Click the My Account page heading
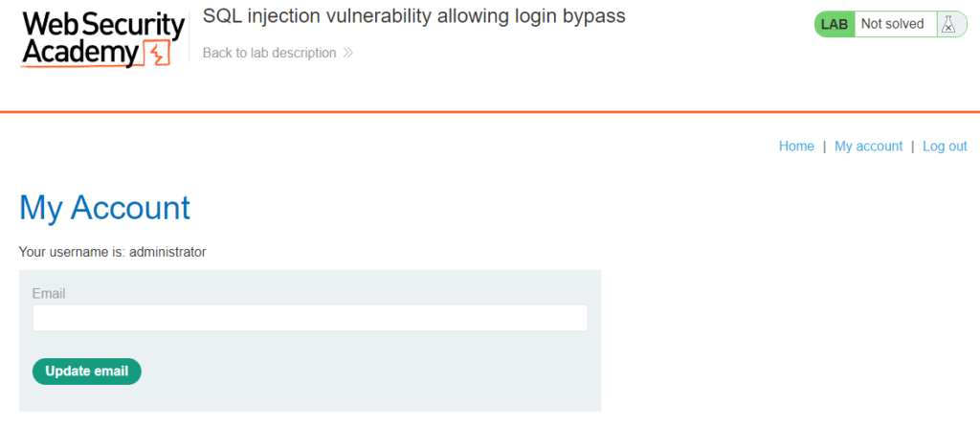980x429 pixels. [104, 207]
